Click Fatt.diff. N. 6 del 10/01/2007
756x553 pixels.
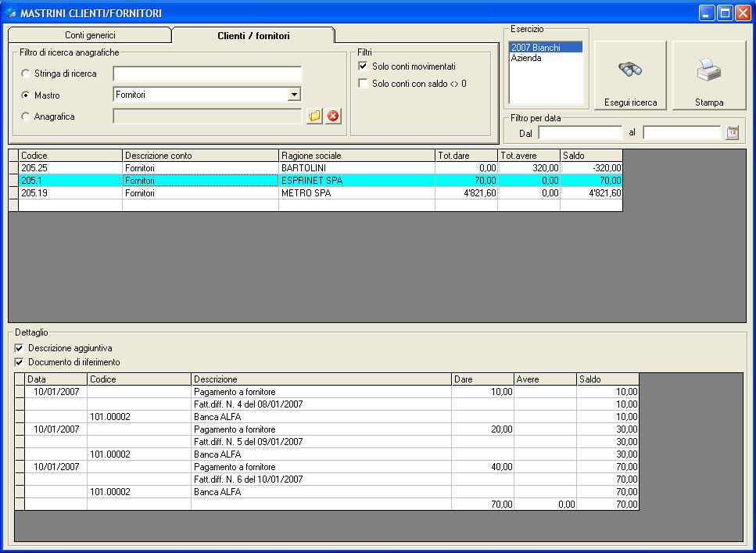point(321,479)
